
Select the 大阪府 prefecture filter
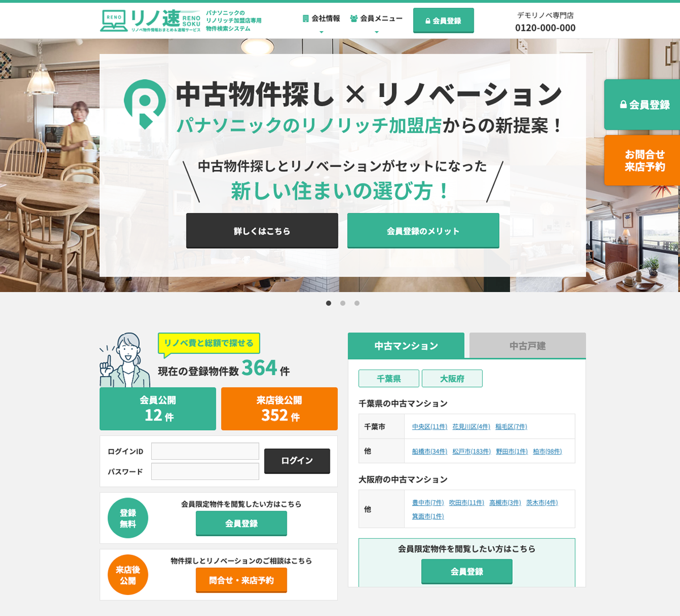(x=452, y=379)
